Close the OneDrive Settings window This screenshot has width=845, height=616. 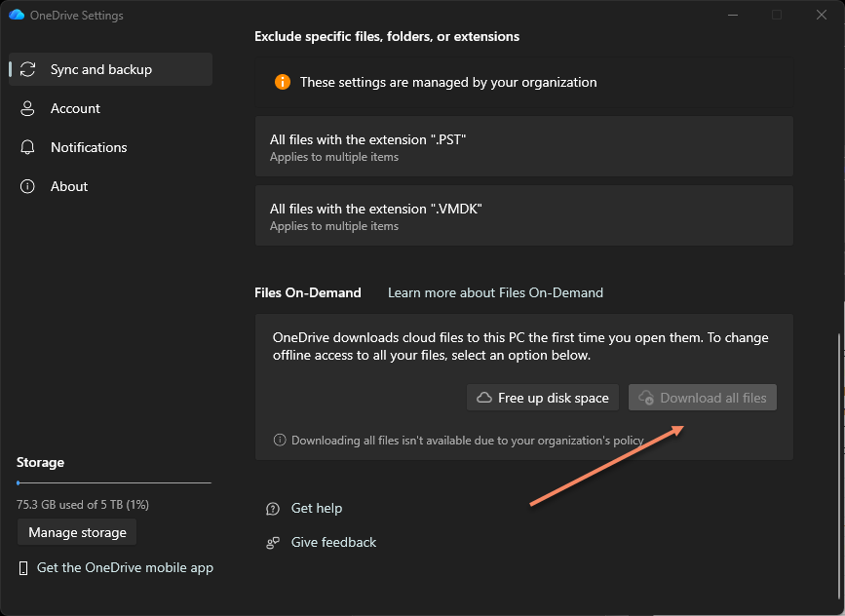pyautogui.click(x=822, y=15)
